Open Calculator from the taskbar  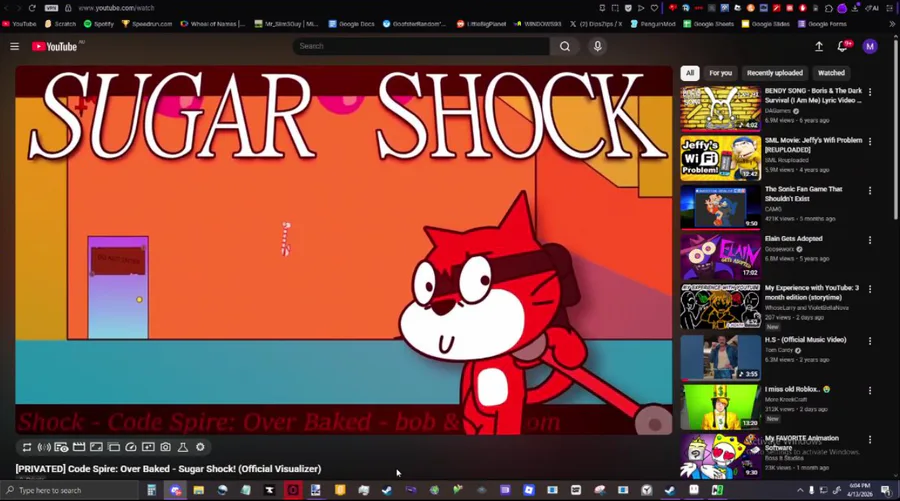(152, 490)
